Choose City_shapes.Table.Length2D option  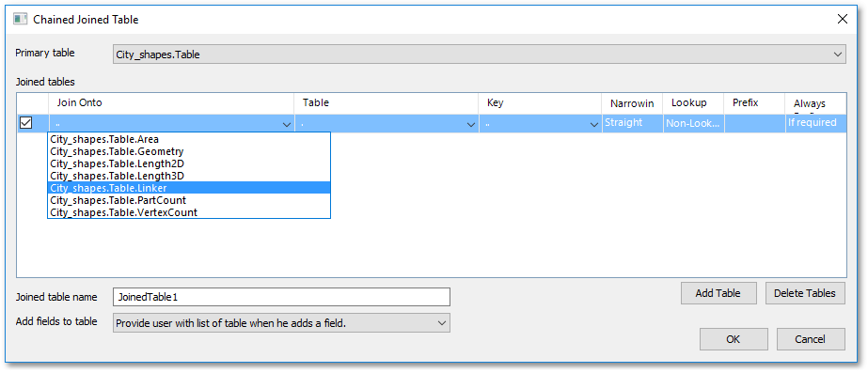tap(189, 163)
